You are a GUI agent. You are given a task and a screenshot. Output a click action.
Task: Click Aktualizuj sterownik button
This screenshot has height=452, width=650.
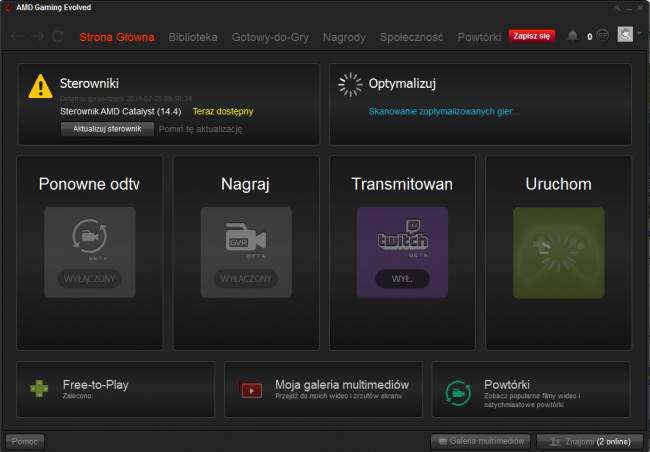click(x=107, y=129)
